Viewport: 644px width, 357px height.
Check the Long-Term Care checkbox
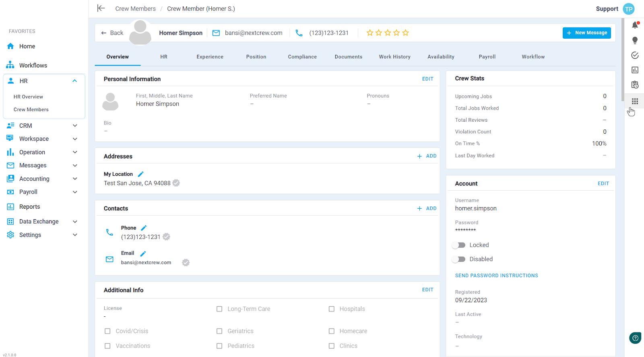click(x=219, y=309)
